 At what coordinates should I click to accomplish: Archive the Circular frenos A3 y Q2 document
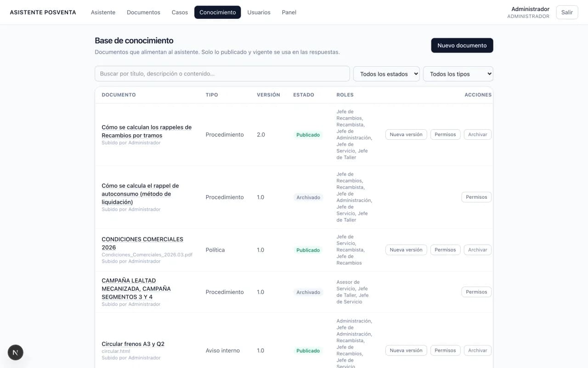tap(478, 351)
